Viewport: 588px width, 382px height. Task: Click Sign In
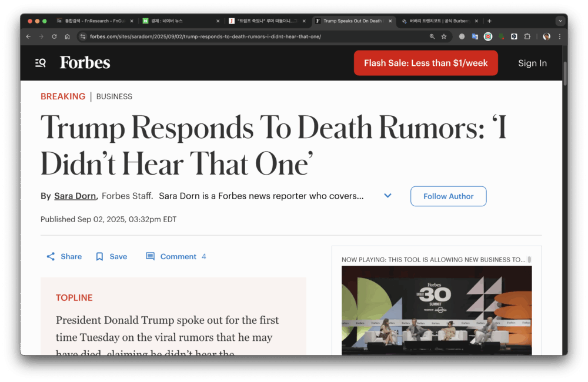pyautogui.click(x=532, y=63)
